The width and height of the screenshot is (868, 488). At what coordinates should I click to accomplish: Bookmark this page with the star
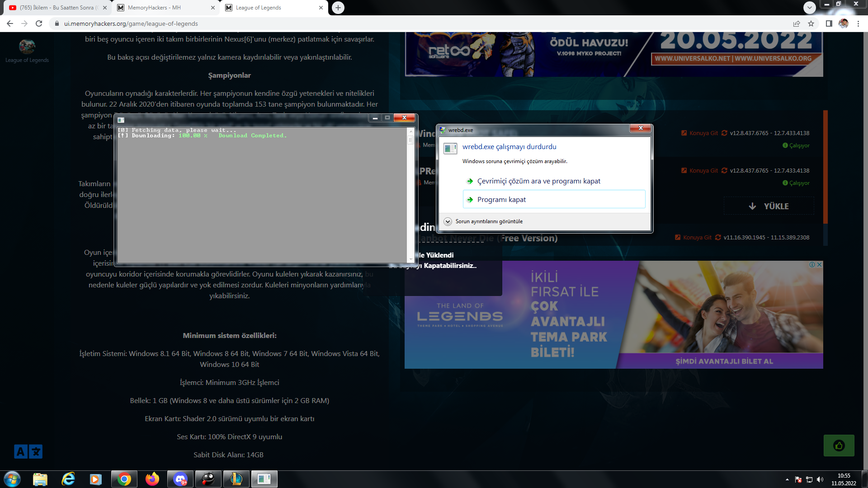[x=811, y=23]
